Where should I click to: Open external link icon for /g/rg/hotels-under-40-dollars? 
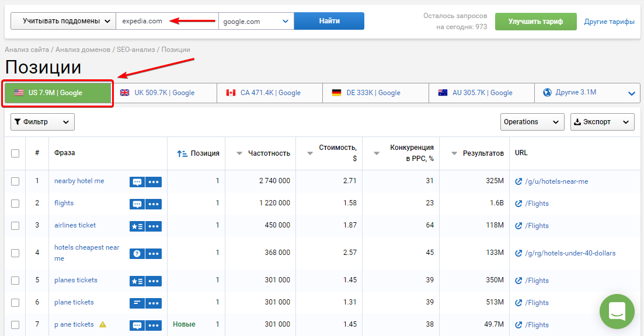[518, 253]
